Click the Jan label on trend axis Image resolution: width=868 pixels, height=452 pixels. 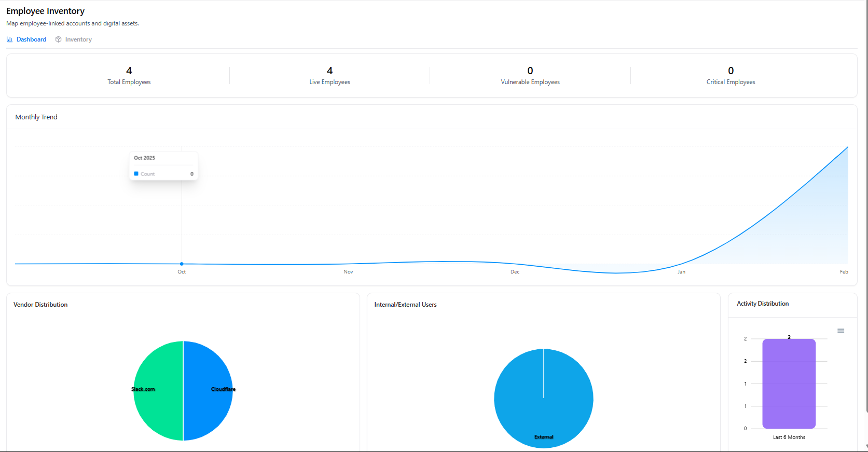click(x=681, y=272)
